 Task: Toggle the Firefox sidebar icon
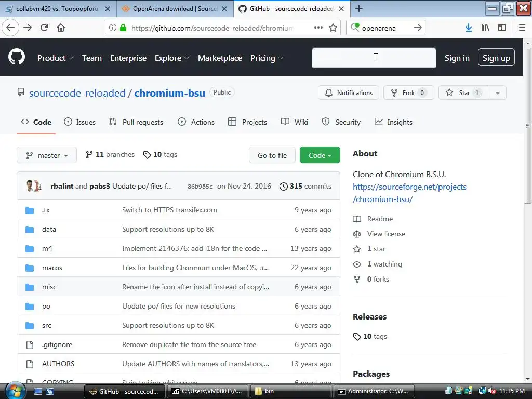502,28
